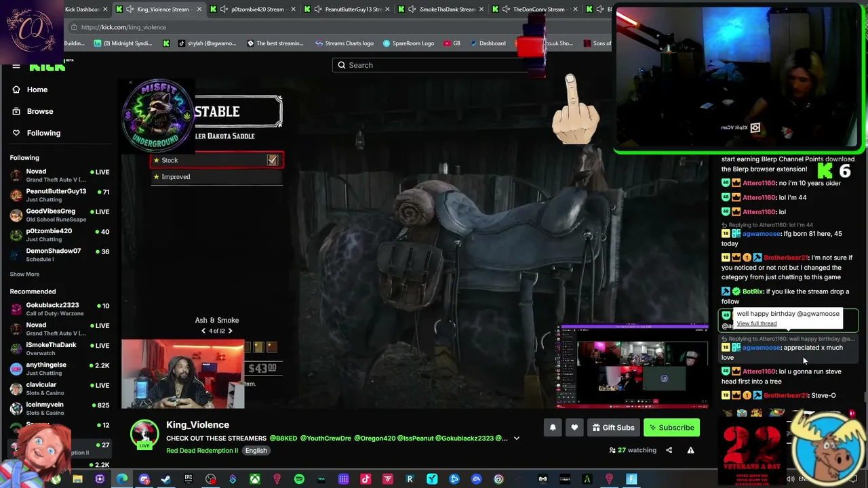Open Gokublackz2323 in Recommended list
The height and width of the screenshot is (488, 868).
60,309
